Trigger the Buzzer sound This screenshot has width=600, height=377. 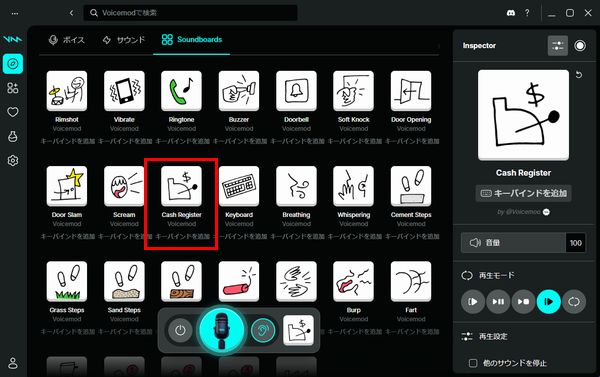click(x=239, y=91)
